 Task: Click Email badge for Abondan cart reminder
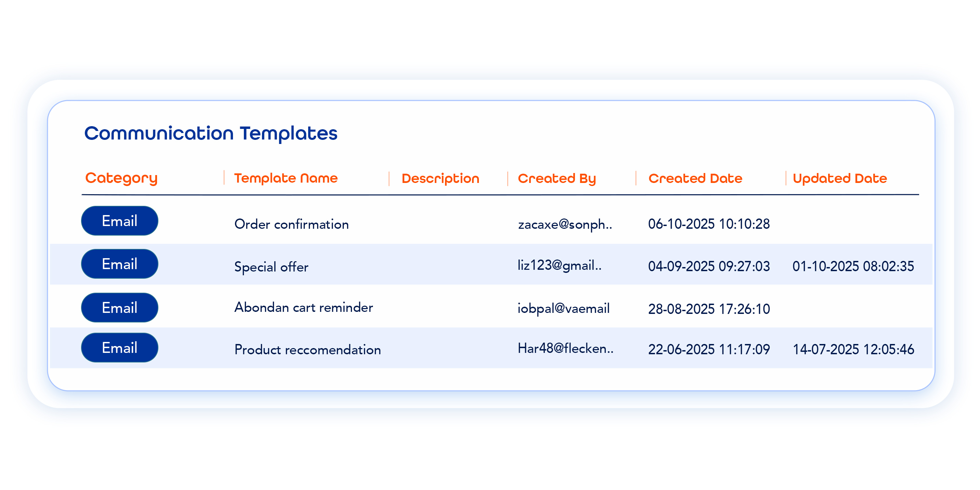(119, 307)
